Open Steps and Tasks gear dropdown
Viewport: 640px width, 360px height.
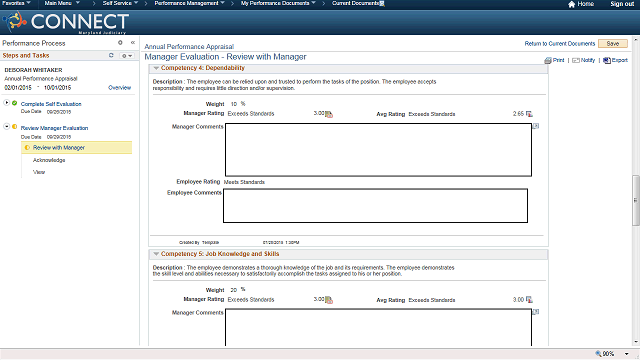127,56
